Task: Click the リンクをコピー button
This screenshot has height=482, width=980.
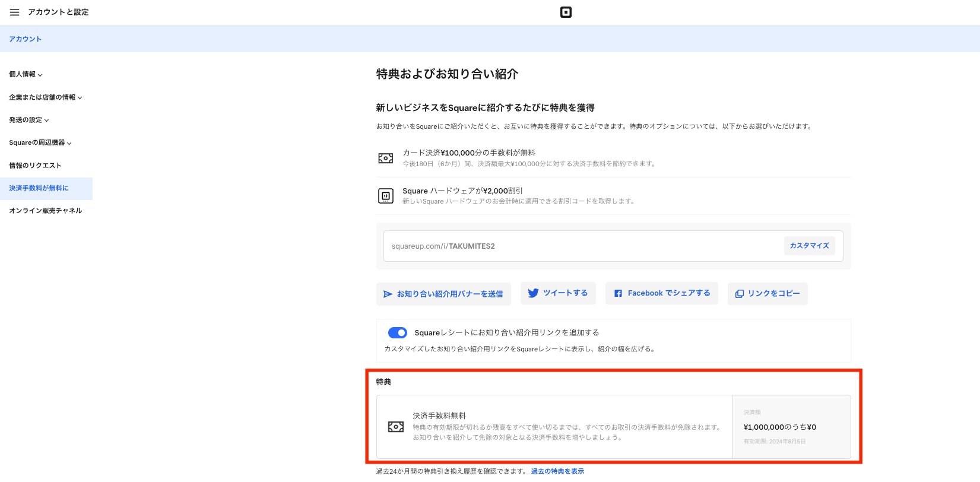Action: pyautogui.click(x=767, y=294)
